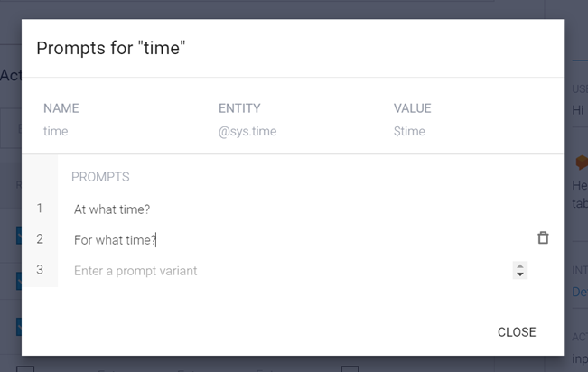This screenshot has width=588, height=372.
Task: Click the "time" value under NAME
Action: 56,132
